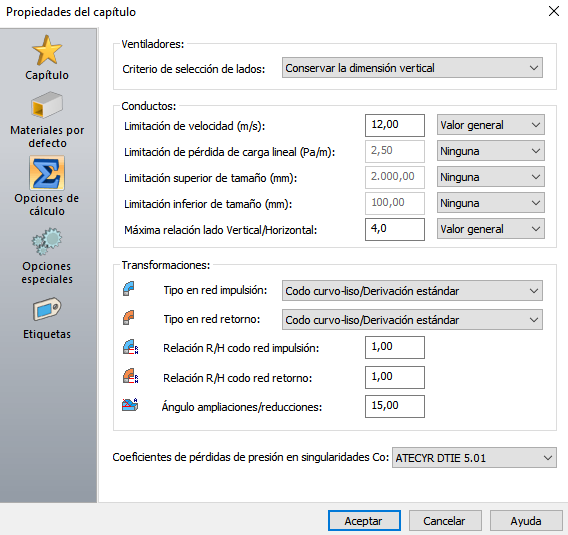Open the Etiquetas tag icon
568x535 pixels.
pyautogui.click(x=47, y=309)
